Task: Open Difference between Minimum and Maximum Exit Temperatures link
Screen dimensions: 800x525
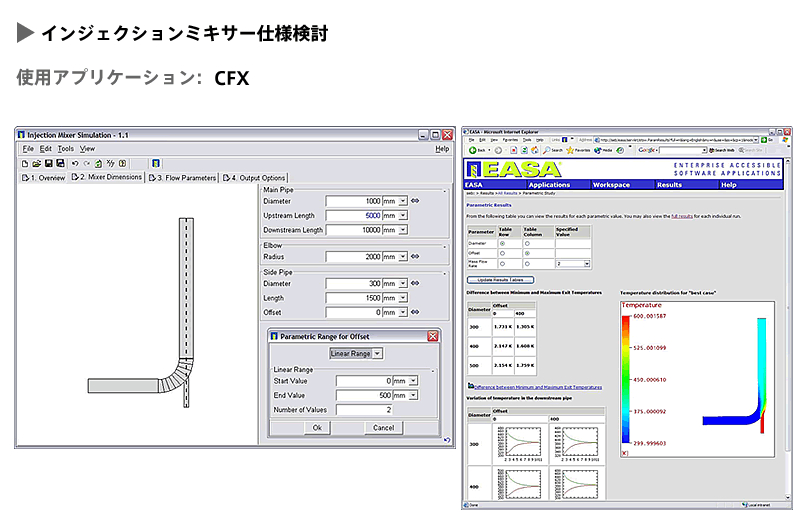Action: [538, 387]
